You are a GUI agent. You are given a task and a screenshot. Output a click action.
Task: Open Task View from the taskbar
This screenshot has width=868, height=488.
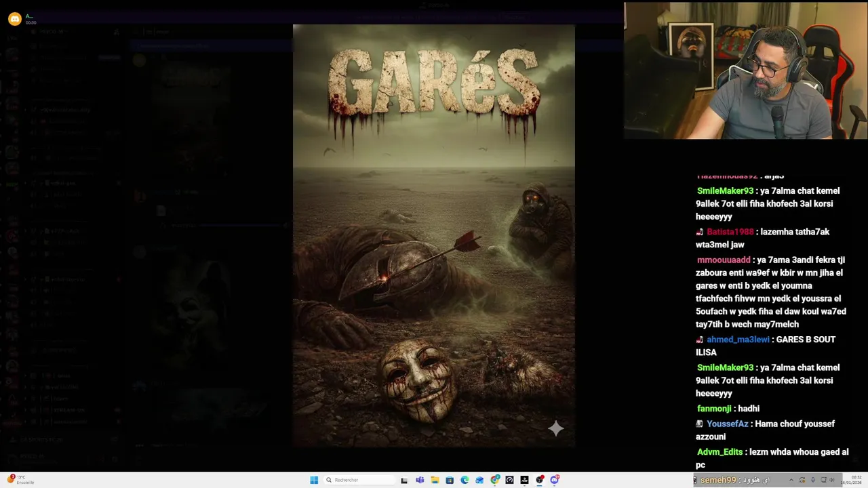(404, 480)
